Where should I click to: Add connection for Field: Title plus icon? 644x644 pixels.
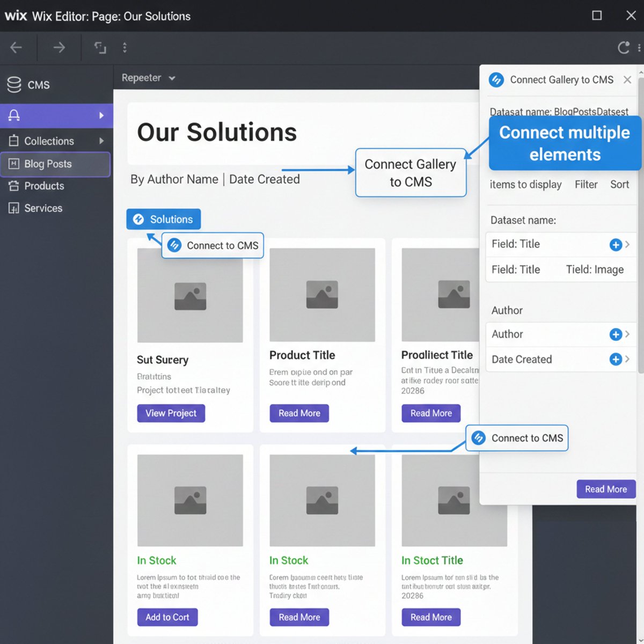pos(616,245)
